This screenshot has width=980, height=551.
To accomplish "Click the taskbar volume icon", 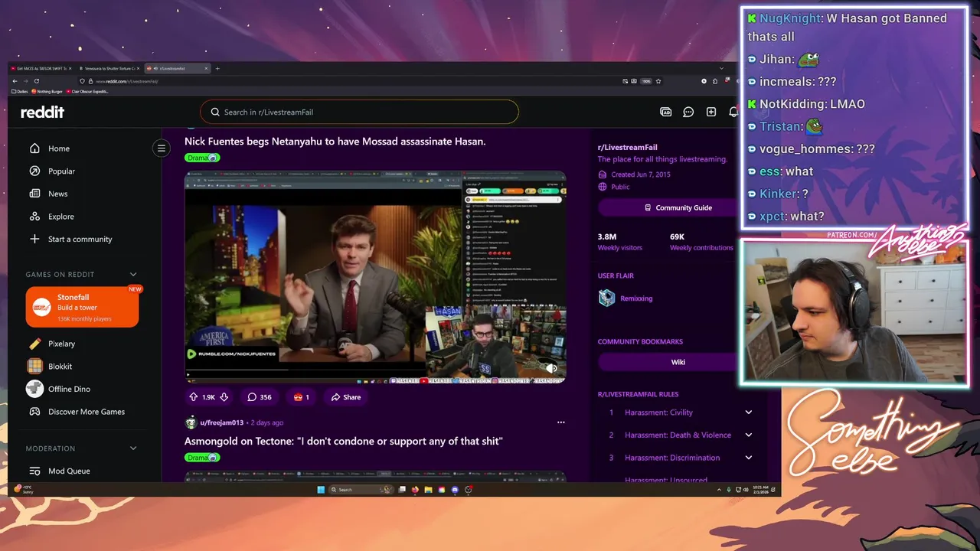I will coord(746,490).
